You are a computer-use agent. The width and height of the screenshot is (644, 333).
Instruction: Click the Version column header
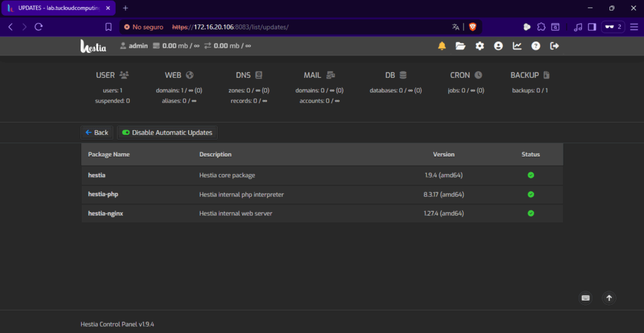(x=443, y=155)
